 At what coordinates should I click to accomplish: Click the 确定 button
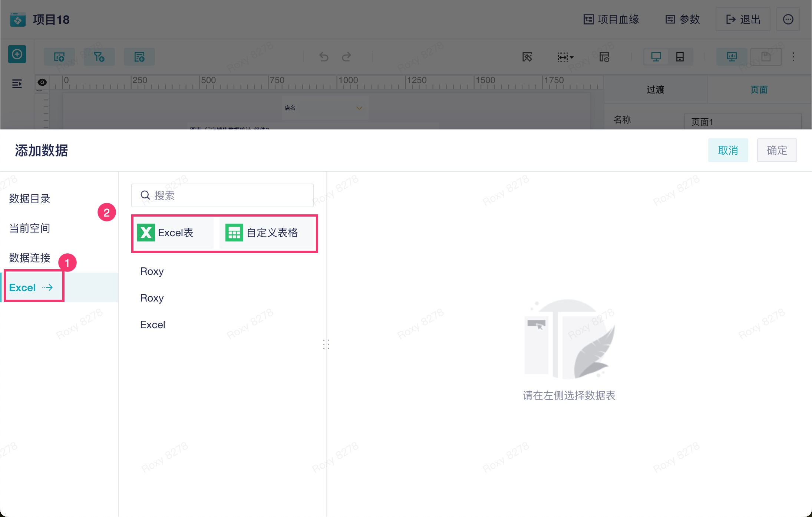pyautogui.click(x=776, y=150)
